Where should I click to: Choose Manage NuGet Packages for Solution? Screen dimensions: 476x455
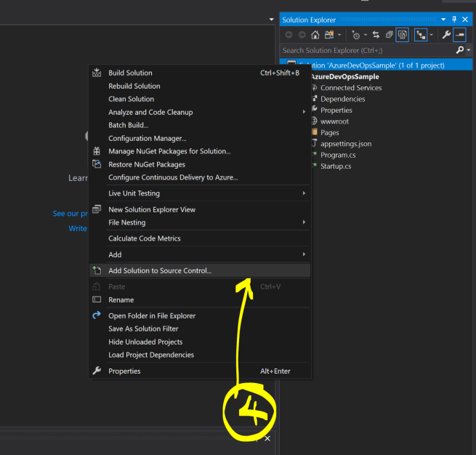pos(169,151)
